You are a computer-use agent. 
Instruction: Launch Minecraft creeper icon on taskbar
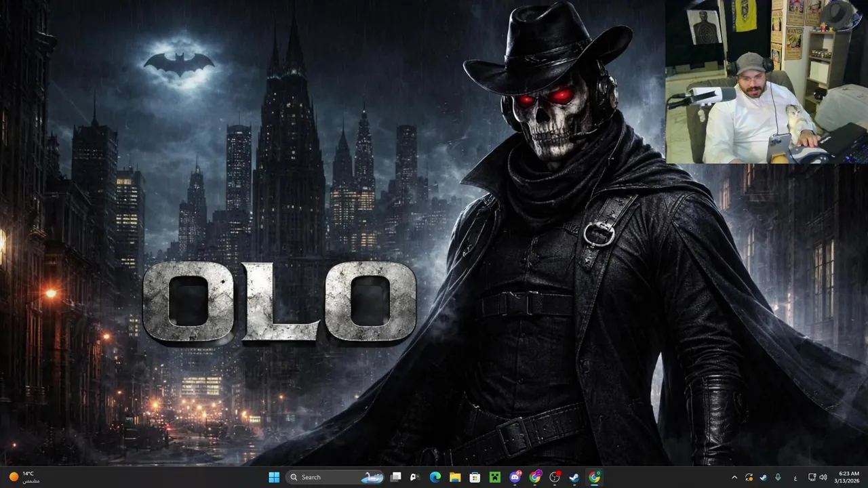[495, 477]
